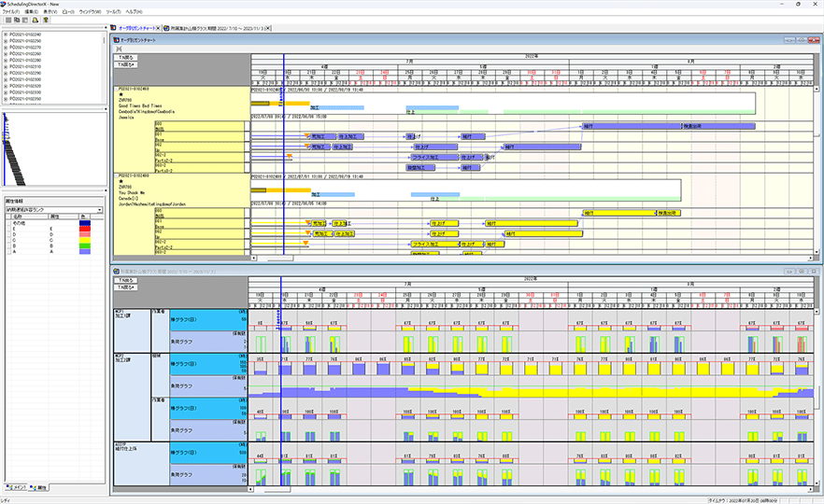Expand the PO2021-0102310 tree node
Screen dimensions: 824x504
[6, 67]
